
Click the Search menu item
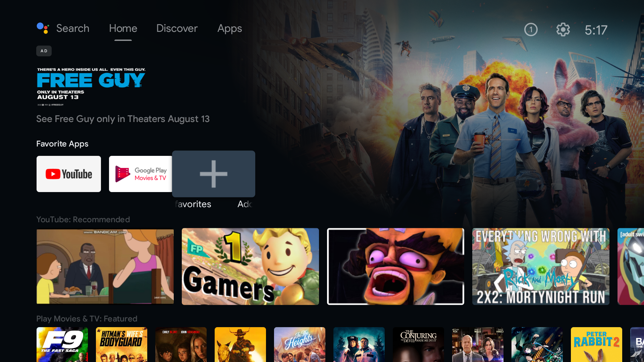[x=72, y=28]
